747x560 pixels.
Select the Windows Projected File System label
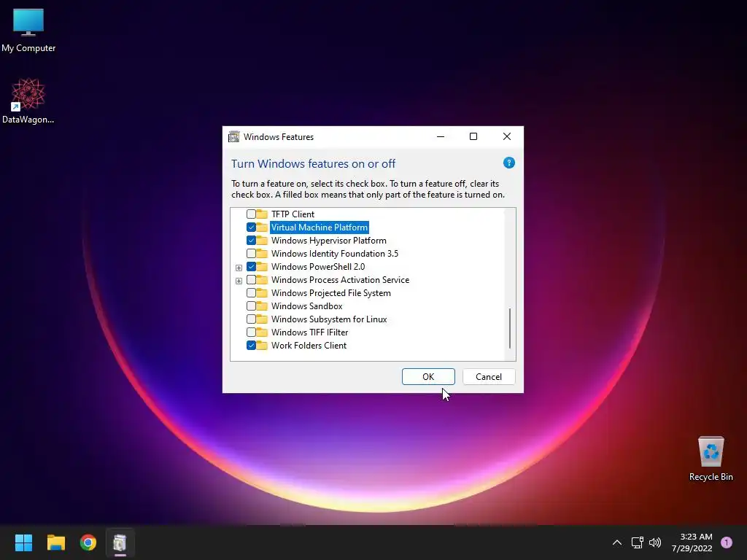(331, 292)
